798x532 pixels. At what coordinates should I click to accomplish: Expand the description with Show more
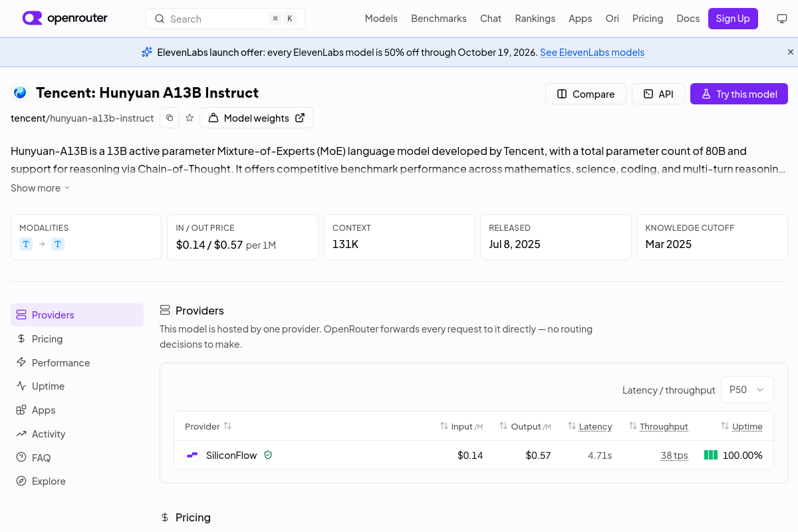click(x=41, y=188)
